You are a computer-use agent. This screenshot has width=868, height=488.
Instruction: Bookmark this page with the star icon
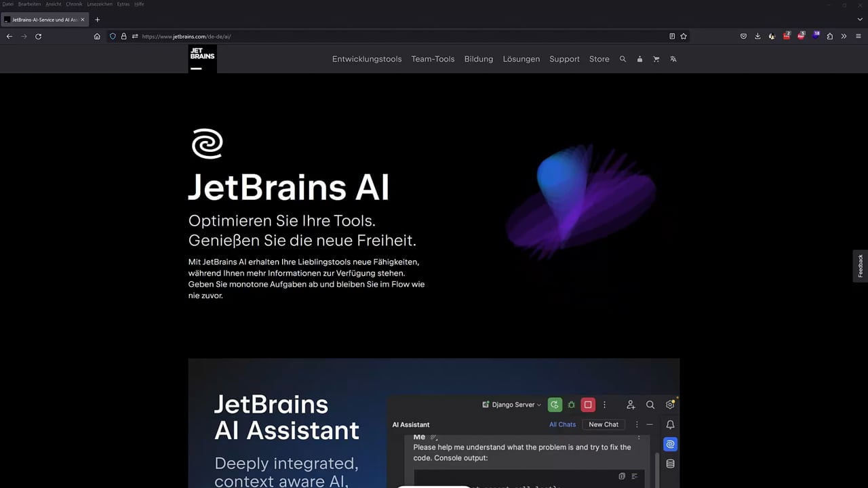click(x=684, y=37)
